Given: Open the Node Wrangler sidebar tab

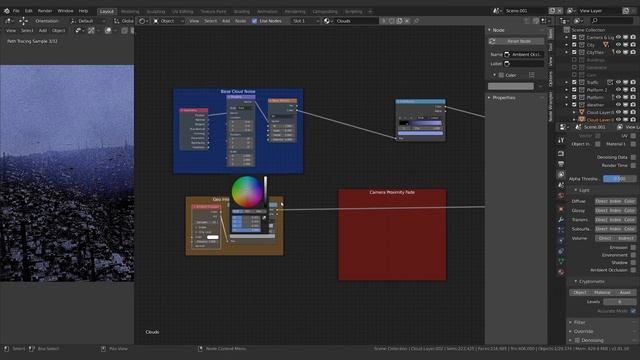Looking at the screenshot, I should [551, 106].
